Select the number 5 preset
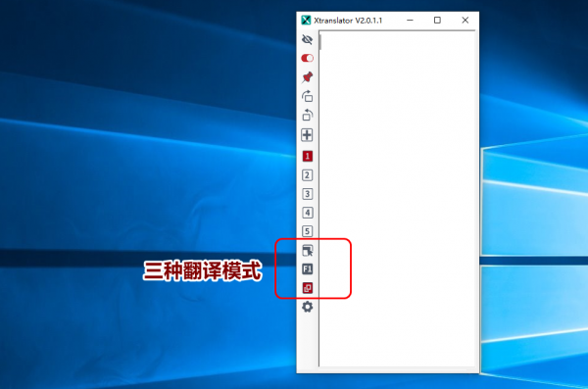Viewport: 588px width, 389px height. coord(307,231)
